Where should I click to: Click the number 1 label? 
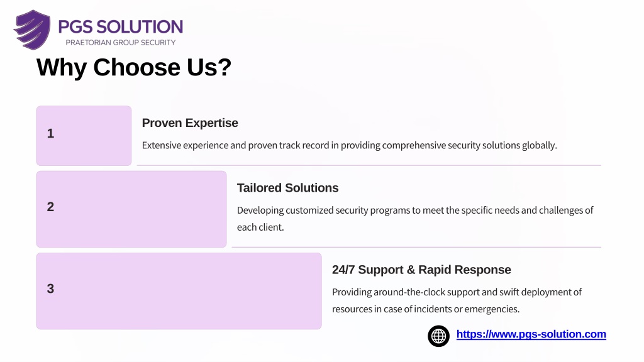point(50,133)
